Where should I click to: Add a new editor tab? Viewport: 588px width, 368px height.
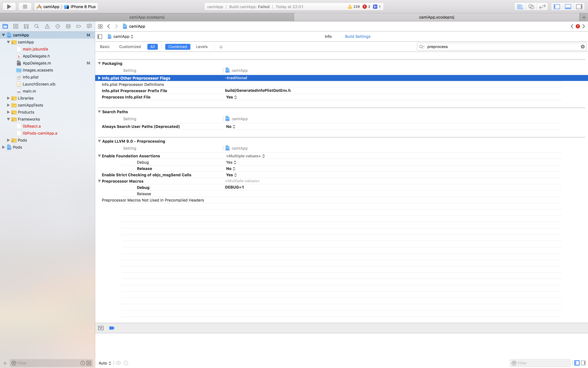point(584,17)
